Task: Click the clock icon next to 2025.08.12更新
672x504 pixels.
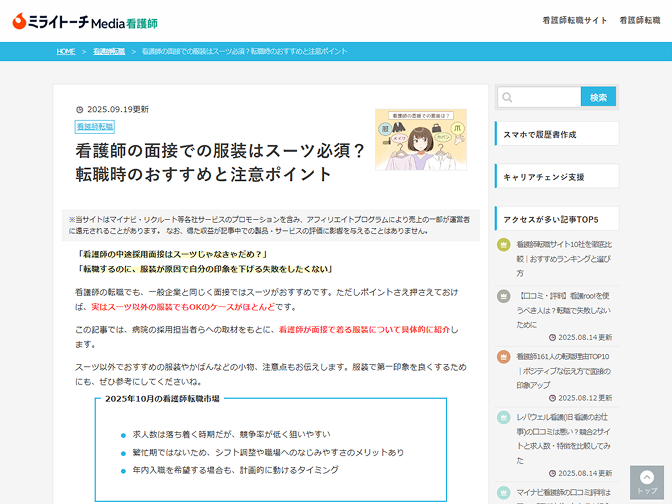Action: coord(552,398)
